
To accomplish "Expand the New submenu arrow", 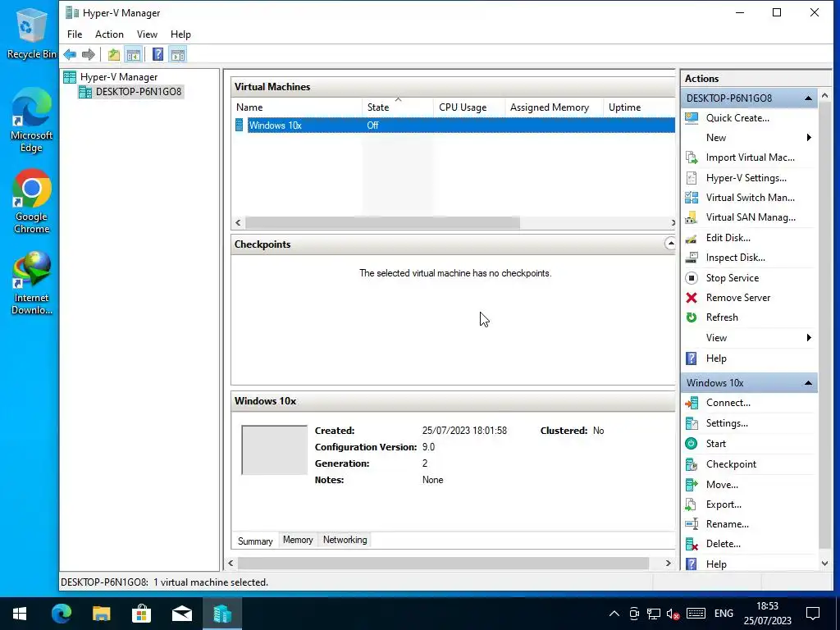I will point(809,138).
